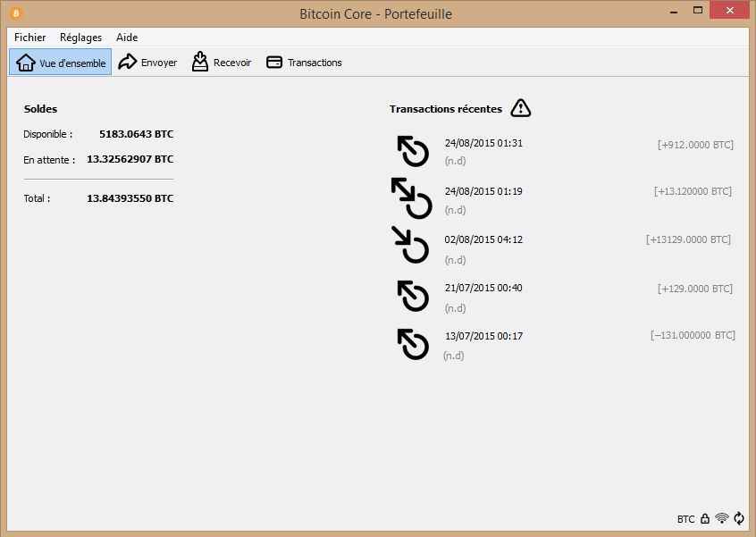Open the Aide menu
Viewport: 756px width, 537px height.
127,38
